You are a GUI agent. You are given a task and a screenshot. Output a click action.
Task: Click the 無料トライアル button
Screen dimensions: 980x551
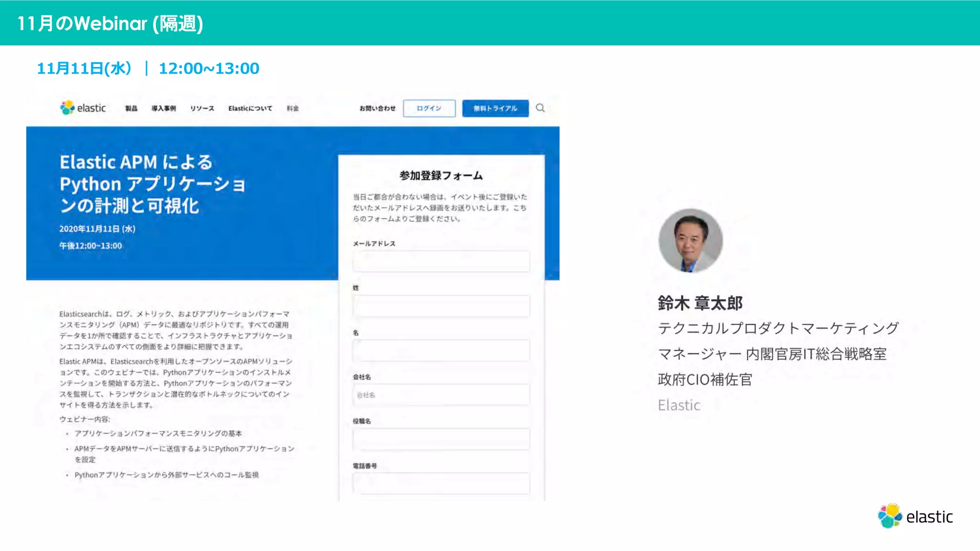pyautogui.click(x=495, y=109)
